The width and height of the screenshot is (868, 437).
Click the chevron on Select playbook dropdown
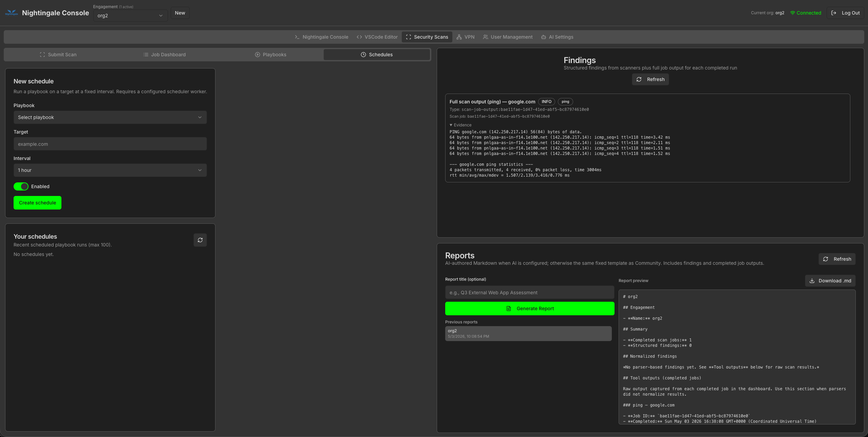coord(200,117)
